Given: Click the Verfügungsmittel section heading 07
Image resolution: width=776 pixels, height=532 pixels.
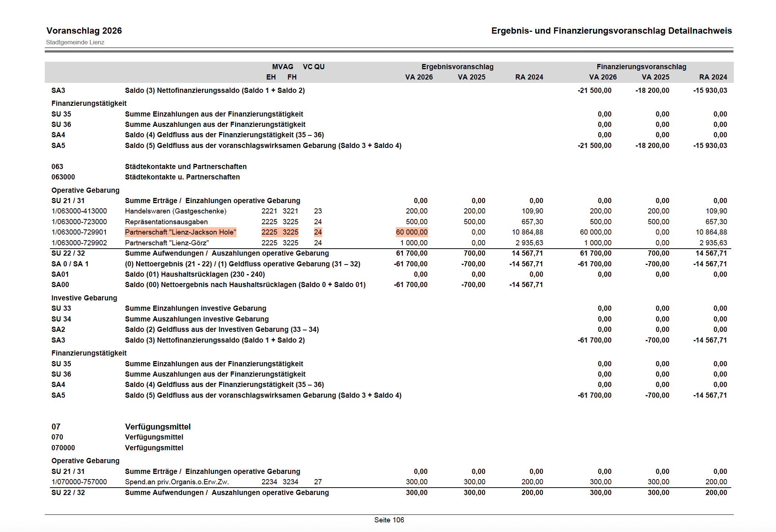Looking at the screenshot, I should click(158, 427).
